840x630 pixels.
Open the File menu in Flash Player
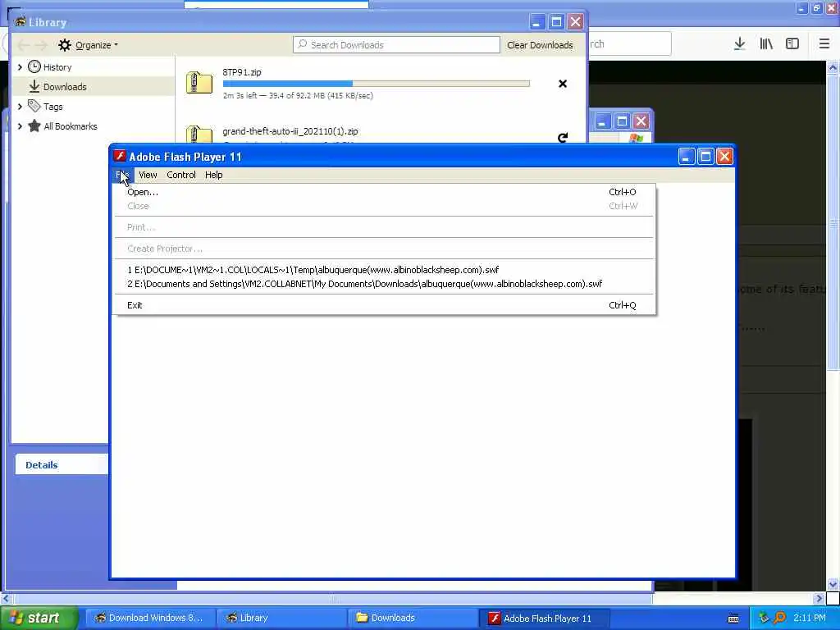point(122,175)
